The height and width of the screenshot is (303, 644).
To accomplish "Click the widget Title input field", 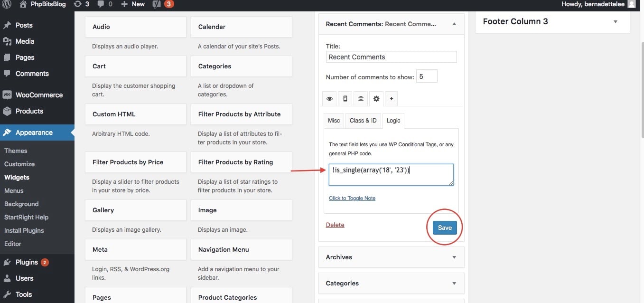I will (x=391, y=57).
